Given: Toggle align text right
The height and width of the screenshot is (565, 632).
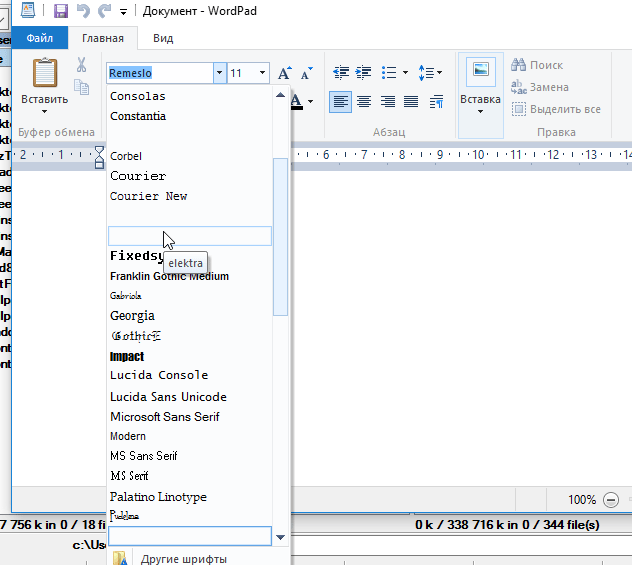Looking at the screenshot, I should click(x=388, y=102).
